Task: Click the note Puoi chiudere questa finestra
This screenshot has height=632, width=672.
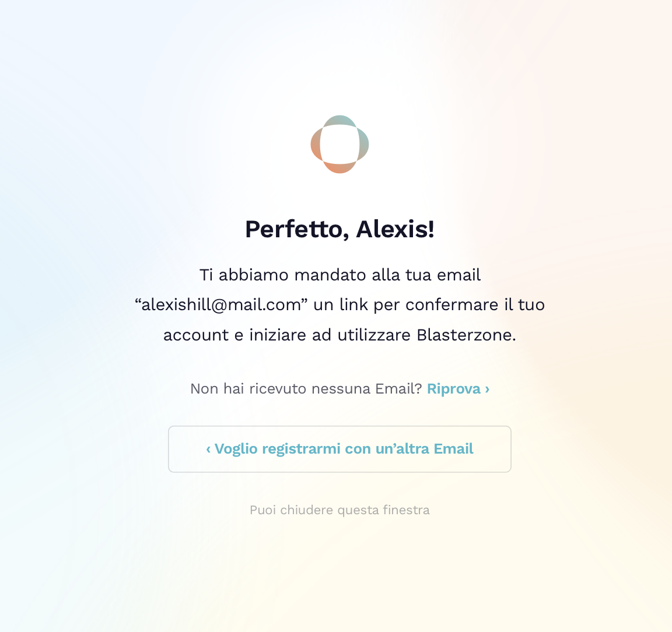Action: [339, 510]
